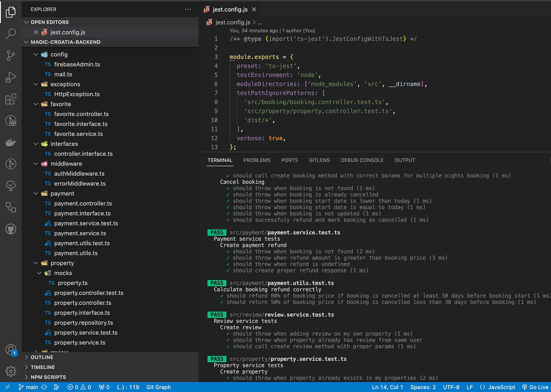Select the JavaScript language mode
Viewport: 551px width, 392px height.
click(501, 387)
